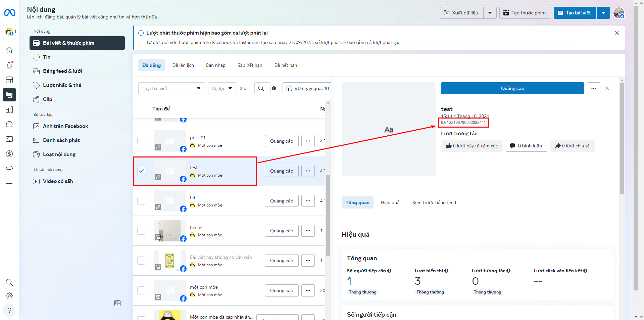Open notifications bell in sidebar

tap(9, 65)
